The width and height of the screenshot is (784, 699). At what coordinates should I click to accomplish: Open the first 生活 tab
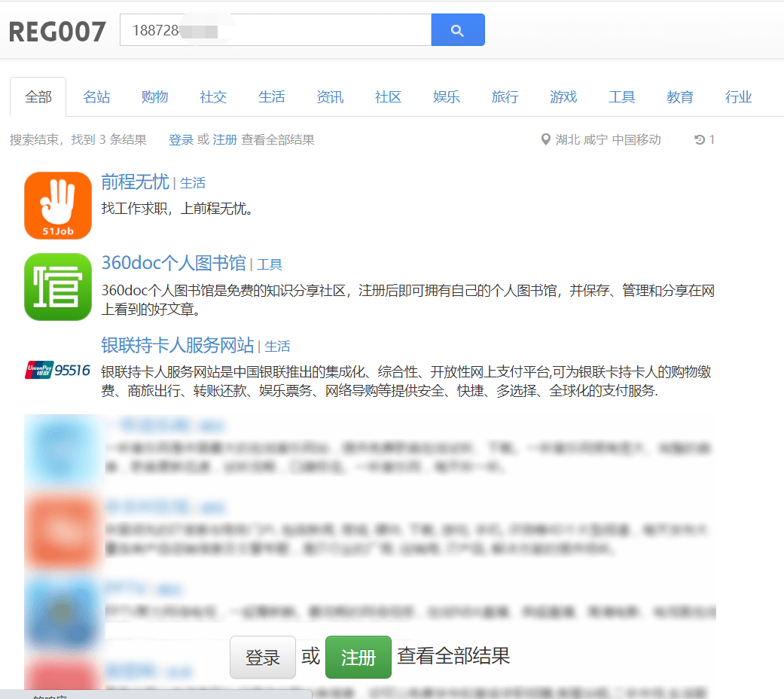point(271,96)
